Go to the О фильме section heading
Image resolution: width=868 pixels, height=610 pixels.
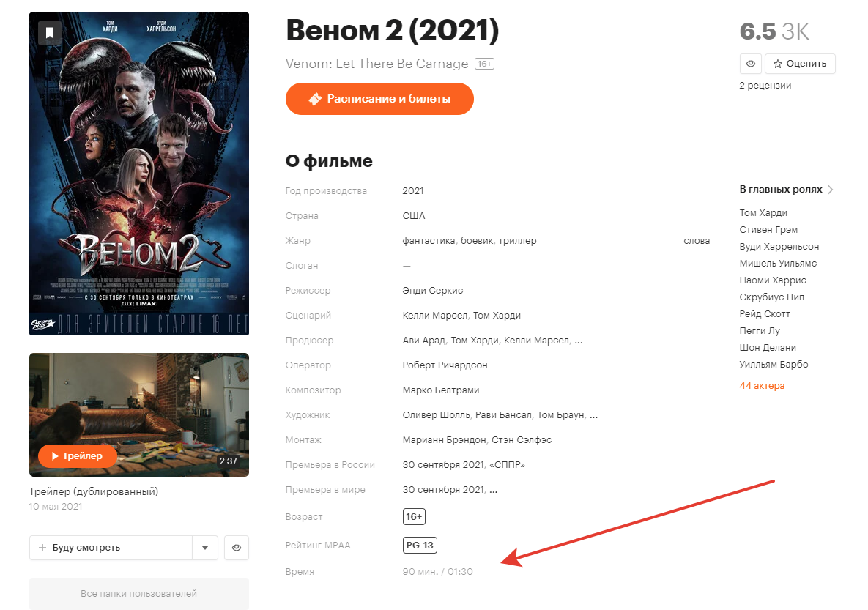[329, 160]
